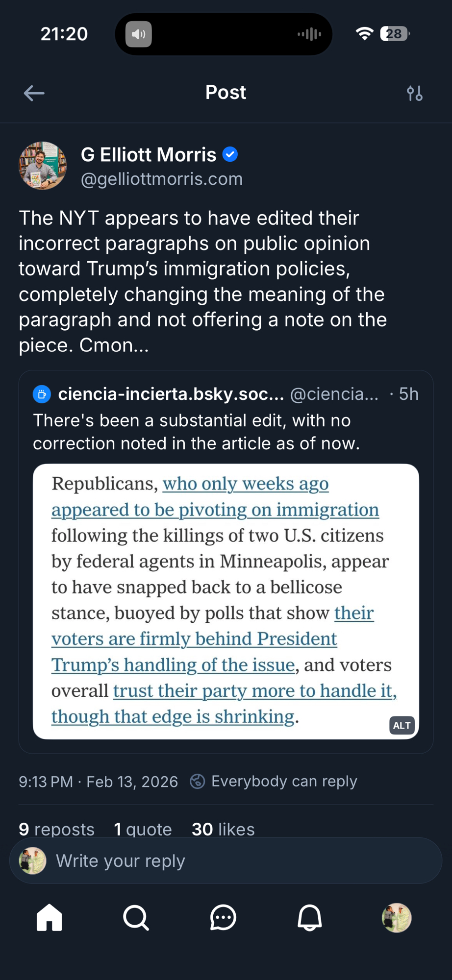Image resolution: width=452 pixels, height=980 pixels.
Task: View the 9 reposts list
Action: coord(56,829)
